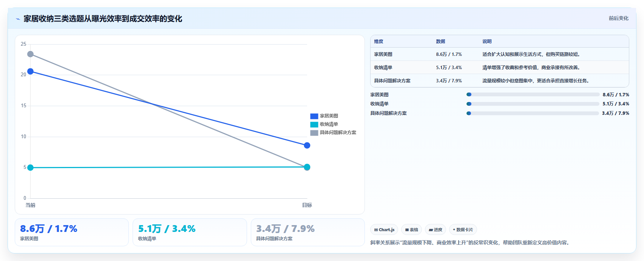Click y-axis tick label 25
The image size is (644, 261).
pos(23,44)
